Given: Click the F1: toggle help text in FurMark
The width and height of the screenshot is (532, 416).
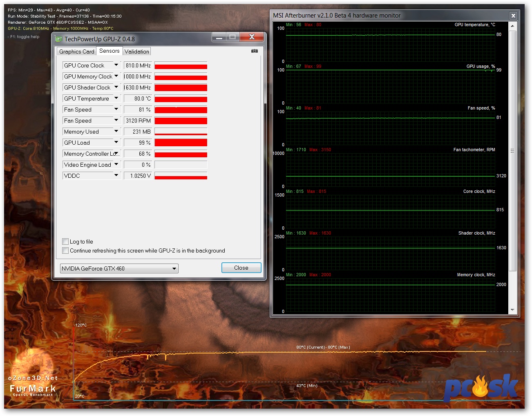Looking at the screenshot, I should pyautogui.click(x=24, y=36).
